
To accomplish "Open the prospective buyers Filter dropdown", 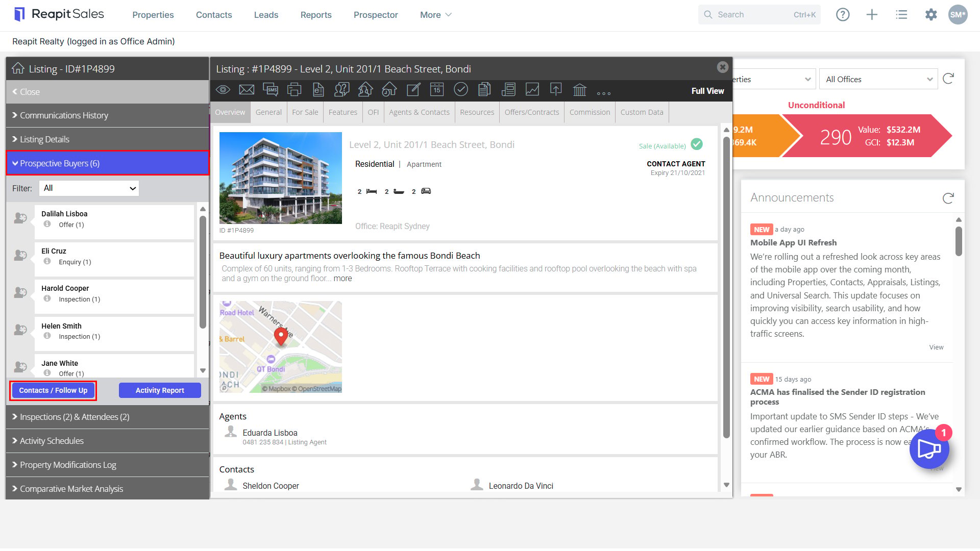I will point(89,188).
